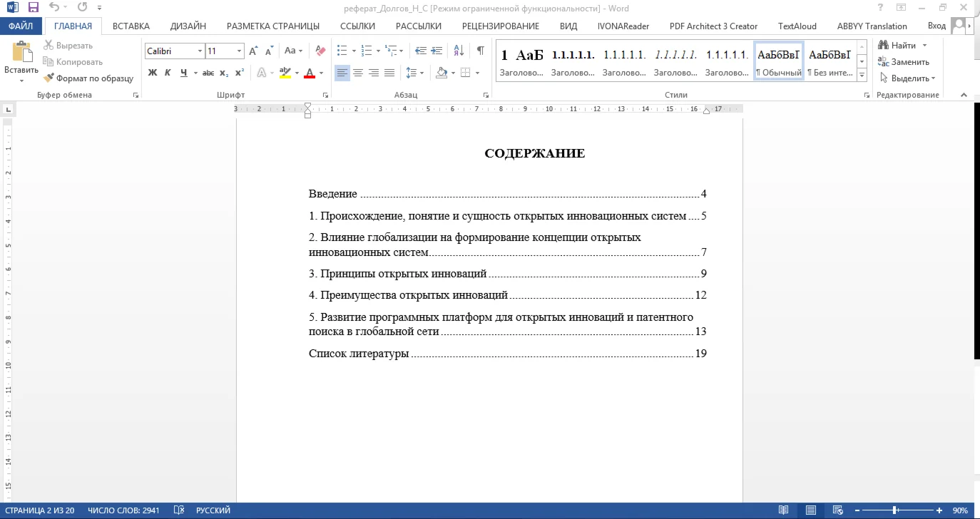The width and height of the screenshot is (980, 519).
Task: Switch to the ВСТАВКА ribbon tab
Action: pyautogui.click(x=130, y=26)
